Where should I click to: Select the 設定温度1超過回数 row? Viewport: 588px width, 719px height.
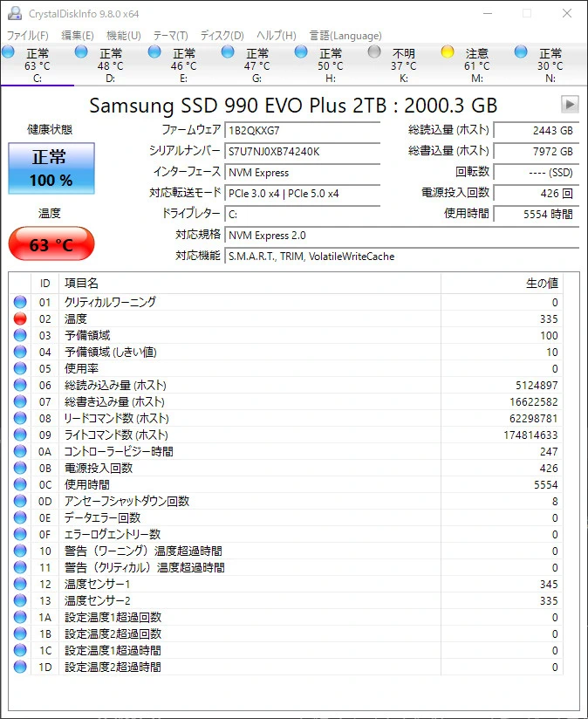[286, 617]
